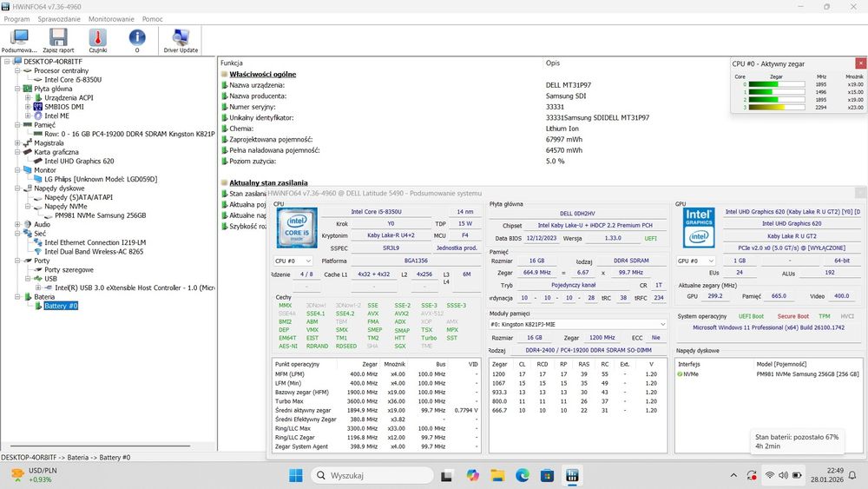Collapse the Bateria tree node
This screenshot has height=489, width=868.
17,297
